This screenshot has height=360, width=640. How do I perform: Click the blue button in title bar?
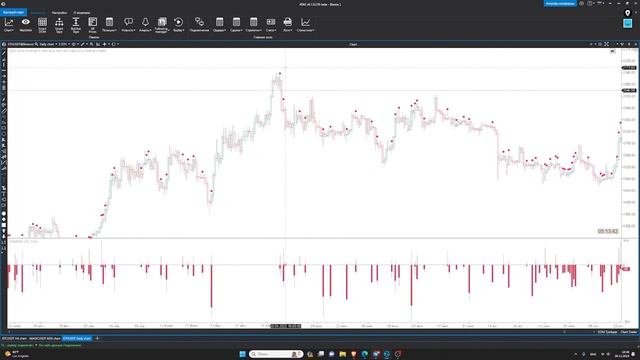pyautogui.click(x=560, y=3)
